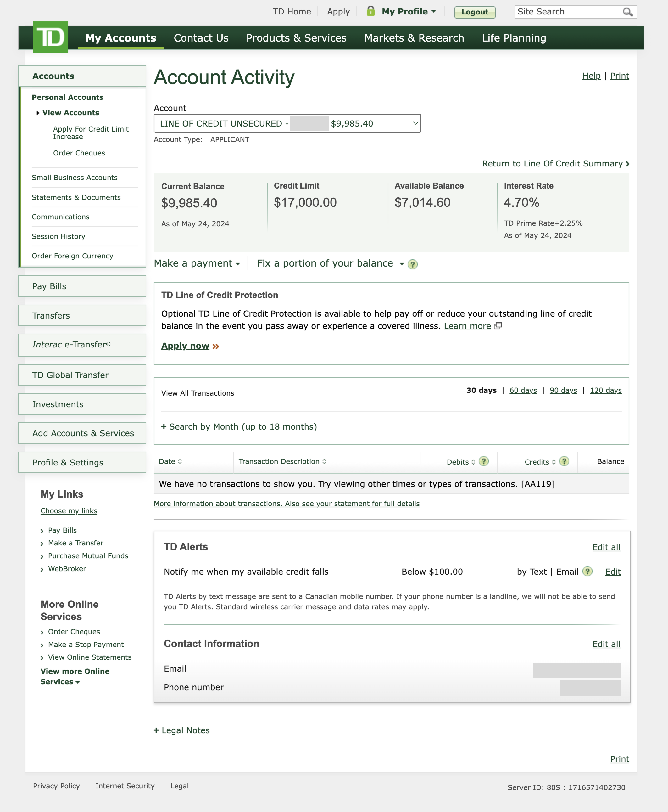Screen dimensions: 668x812
Task: Expand the Make a payment menu
Action: (x=197, y=263)
